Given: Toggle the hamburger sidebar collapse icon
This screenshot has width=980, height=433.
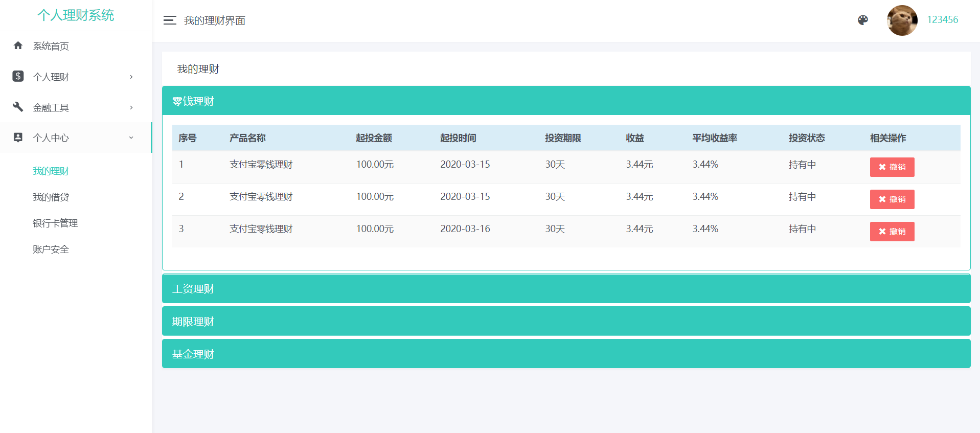Looking at the screenshot, I should [170, 20].
